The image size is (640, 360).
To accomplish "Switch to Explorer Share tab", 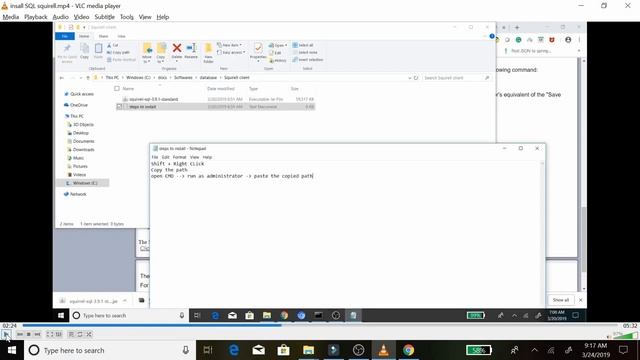I will (x=103, y=36).
